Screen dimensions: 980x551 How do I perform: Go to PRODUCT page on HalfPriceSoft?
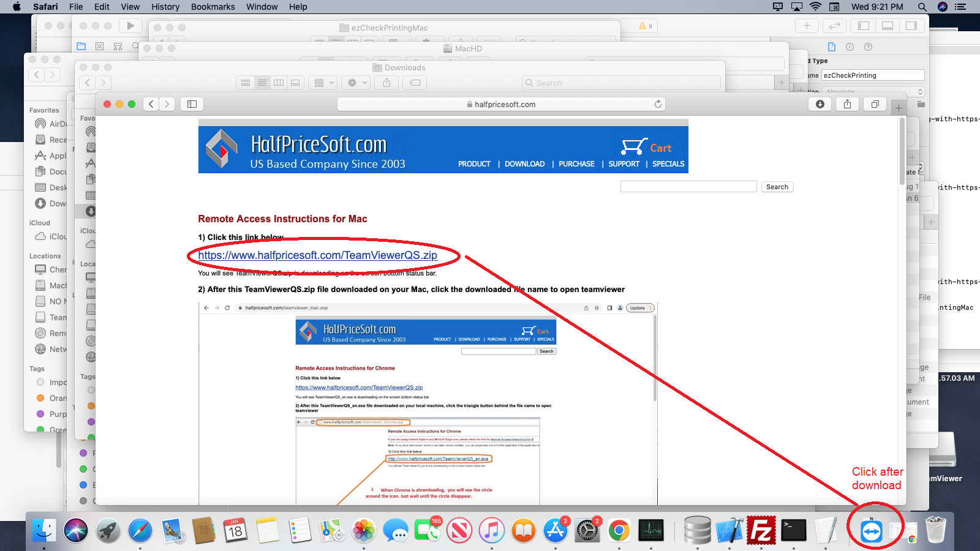(x=474, y=164)
